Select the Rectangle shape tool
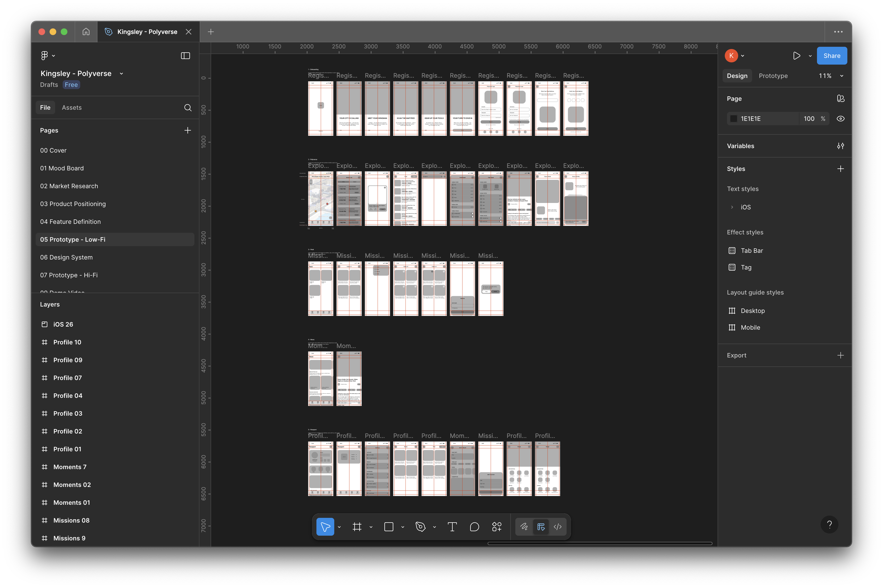This screenshot has height=588, width=883. tap(389, 527)
